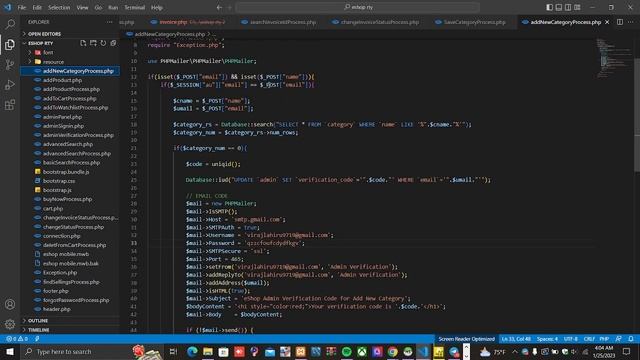Close the addNewCategoryProcess.php tab

[x=607, y=22]
